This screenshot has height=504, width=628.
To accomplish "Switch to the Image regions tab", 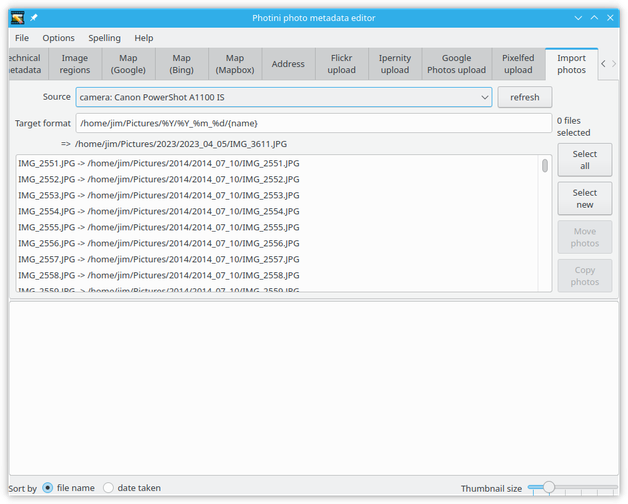I will click(75, 64).
